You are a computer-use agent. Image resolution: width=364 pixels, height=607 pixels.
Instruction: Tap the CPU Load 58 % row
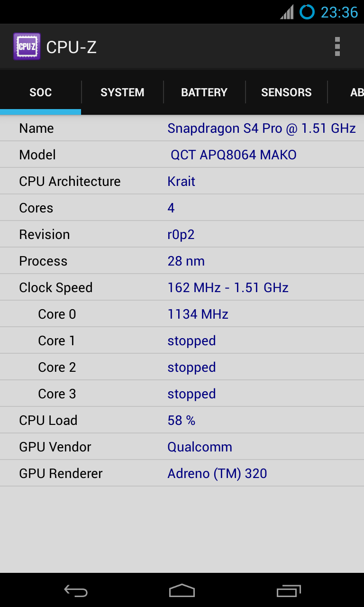pyautogui.click(x=182, y=420)
